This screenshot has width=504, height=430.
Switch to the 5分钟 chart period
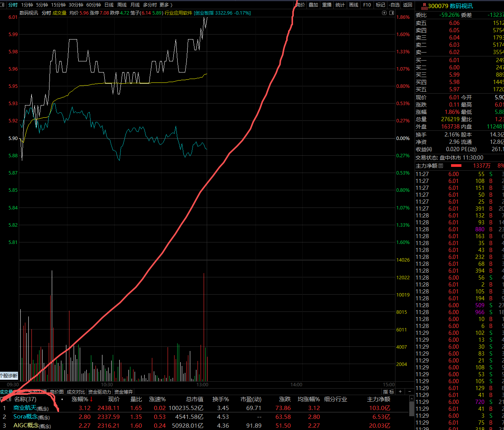[x=42, y=5]
